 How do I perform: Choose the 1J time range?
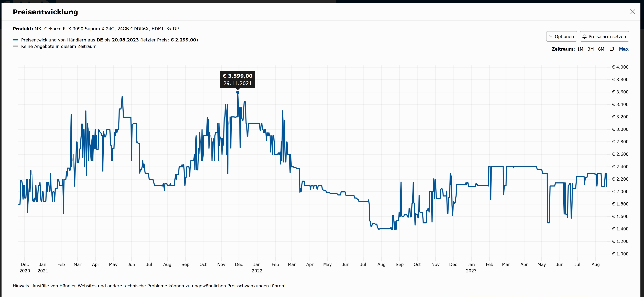(611, 49)
